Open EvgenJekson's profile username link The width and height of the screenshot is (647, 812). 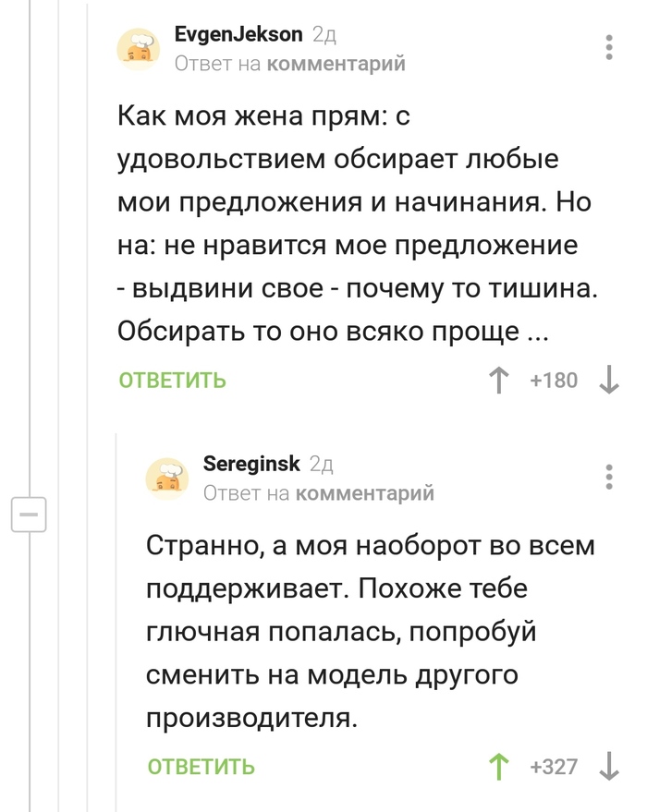tap(238, 35)
